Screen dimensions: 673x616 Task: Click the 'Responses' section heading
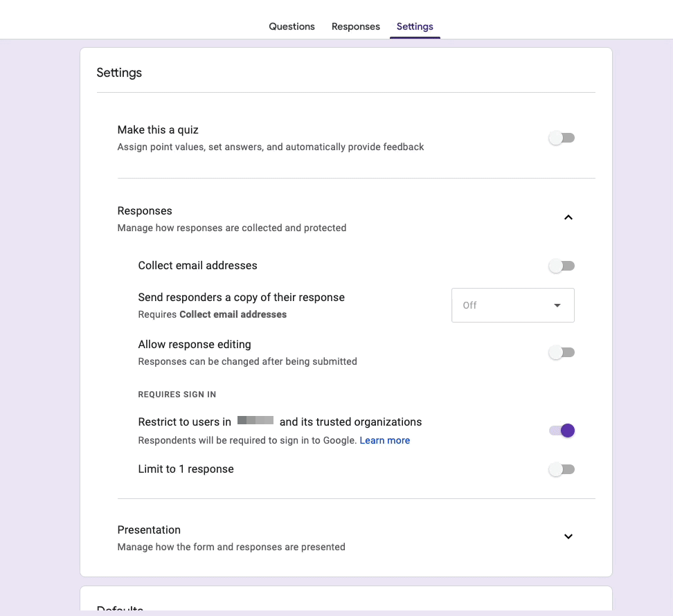click(x=145, y=210)
